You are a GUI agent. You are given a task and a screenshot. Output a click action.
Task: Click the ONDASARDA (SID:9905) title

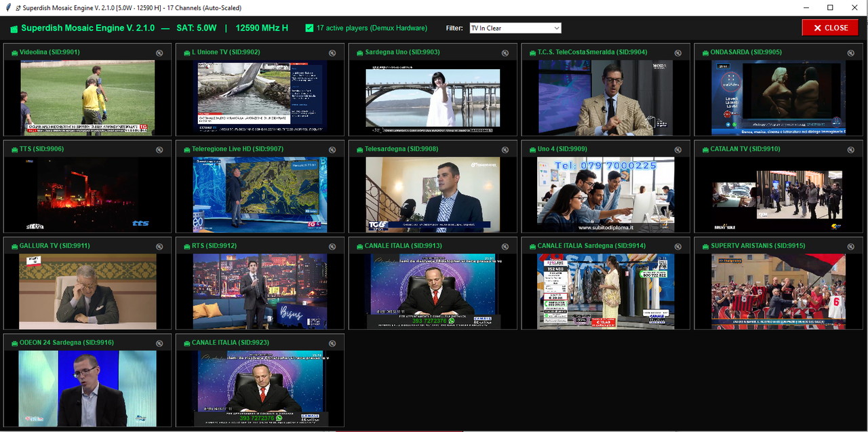746,52
